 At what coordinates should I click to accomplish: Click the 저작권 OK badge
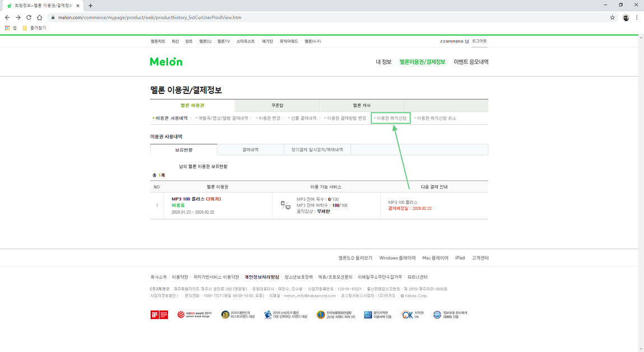coord(412,315)
